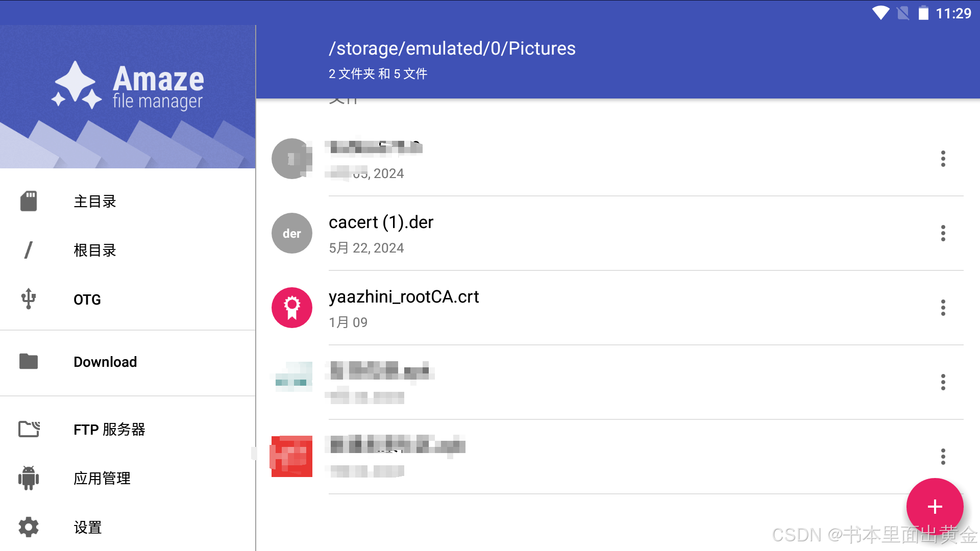Click the FTP 服务器 server icon
This screenshot has height=551, width=980.
pyautogui.click(x=29, y=429)
